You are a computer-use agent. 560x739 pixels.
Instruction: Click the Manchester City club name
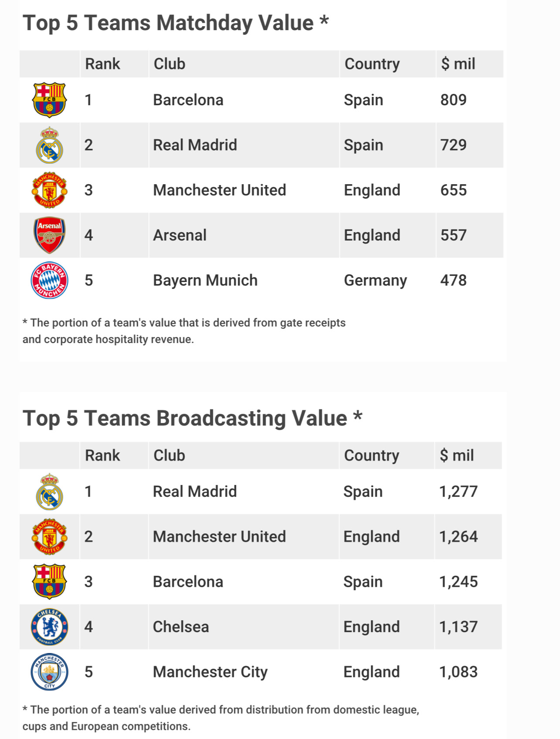click(x=210, y=672)
